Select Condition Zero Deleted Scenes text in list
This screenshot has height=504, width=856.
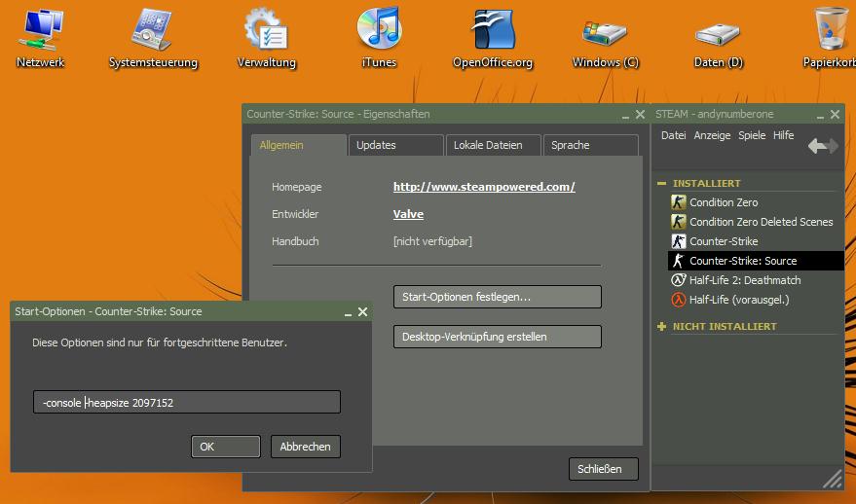pos(761,222)
